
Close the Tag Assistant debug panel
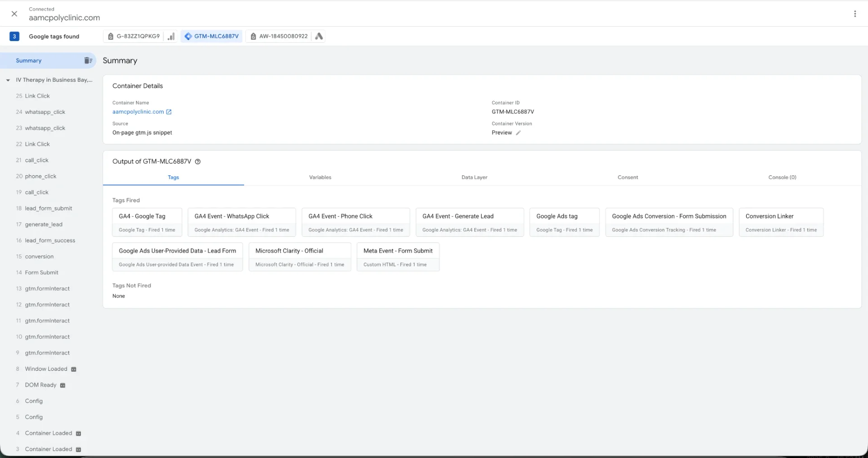14,14
